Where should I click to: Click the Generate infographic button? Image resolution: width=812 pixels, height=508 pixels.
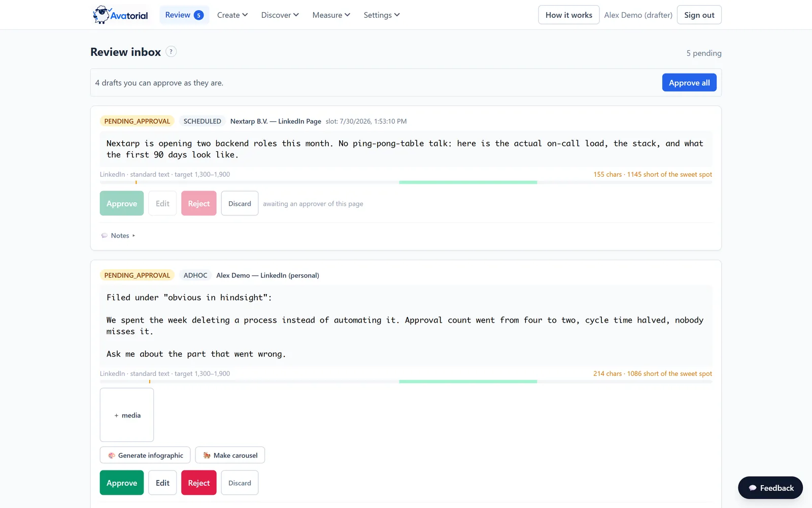pos(145,455)
